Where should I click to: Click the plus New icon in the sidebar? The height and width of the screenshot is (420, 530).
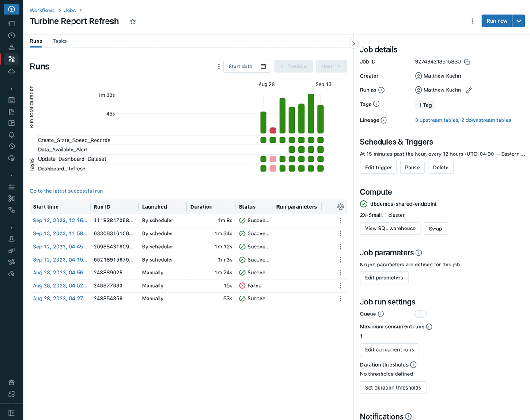pos(11,9)
